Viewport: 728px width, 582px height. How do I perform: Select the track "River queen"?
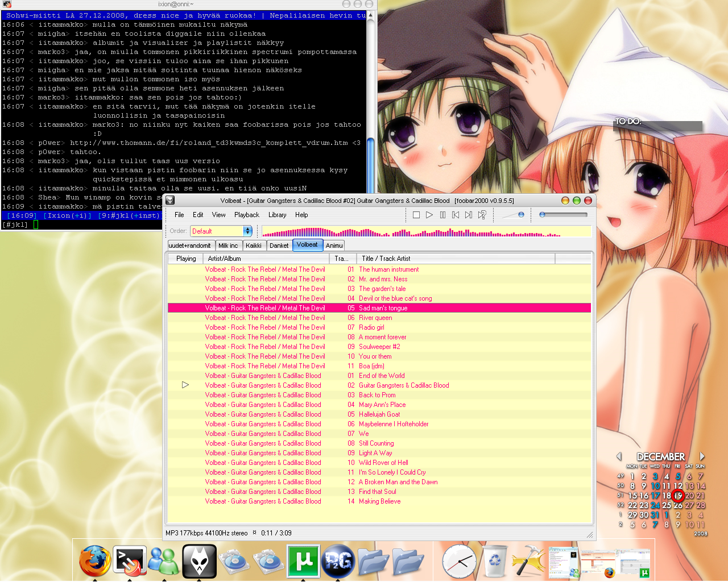(x=375, y=318)
